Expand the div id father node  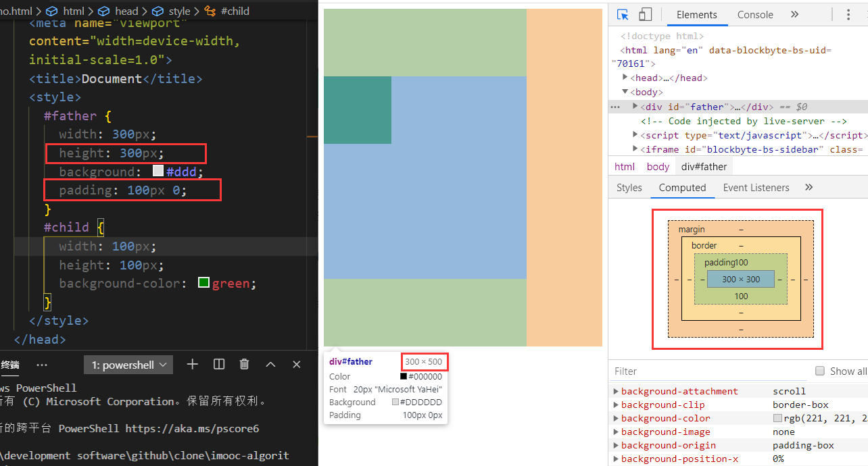pos(635,106)
